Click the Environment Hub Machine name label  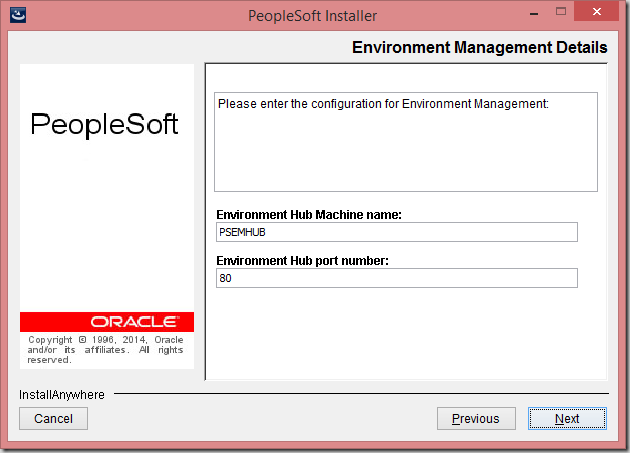309,215
